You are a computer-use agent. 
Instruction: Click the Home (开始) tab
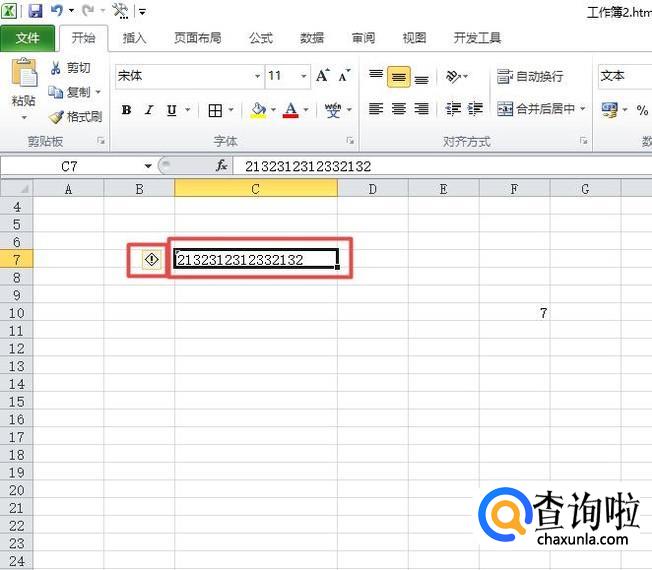(x=84, y=38)
